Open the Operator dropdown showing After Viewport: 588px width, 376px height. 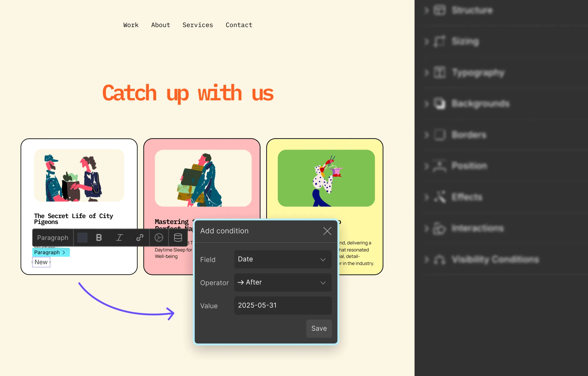coord(283,282)
